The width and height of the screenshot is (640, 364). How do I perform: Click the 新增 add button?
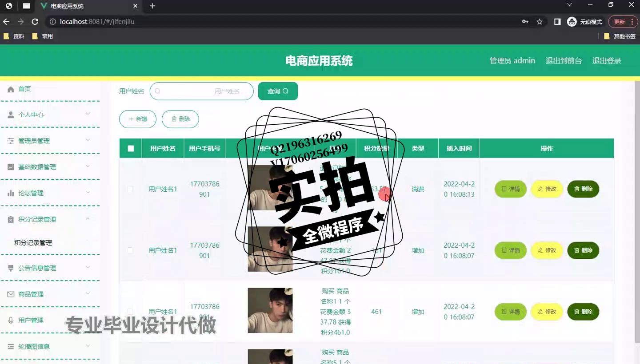tap(138, 119)
